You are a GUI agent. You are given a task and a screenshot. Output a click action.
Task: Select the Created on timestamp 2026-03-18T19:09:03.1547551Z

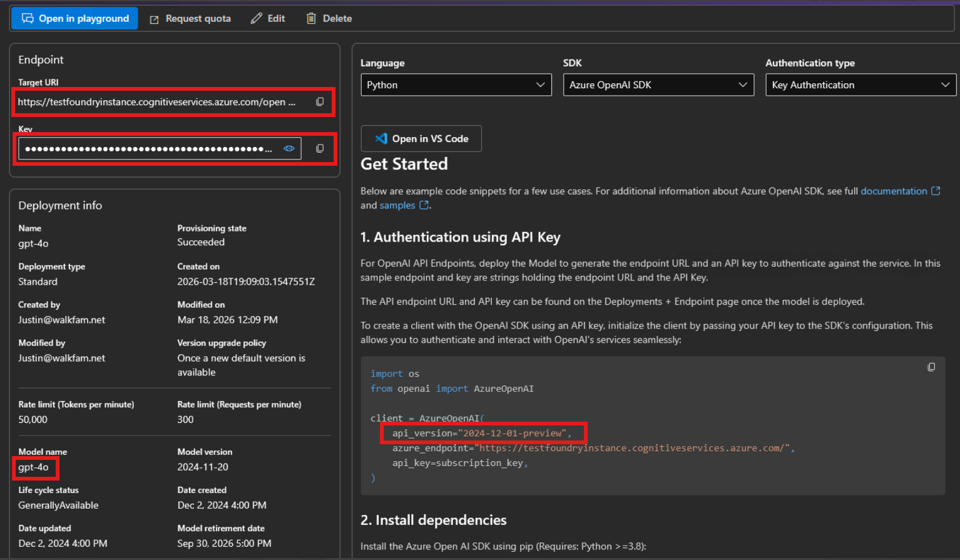pyautogui.click(x=246, y=282)
